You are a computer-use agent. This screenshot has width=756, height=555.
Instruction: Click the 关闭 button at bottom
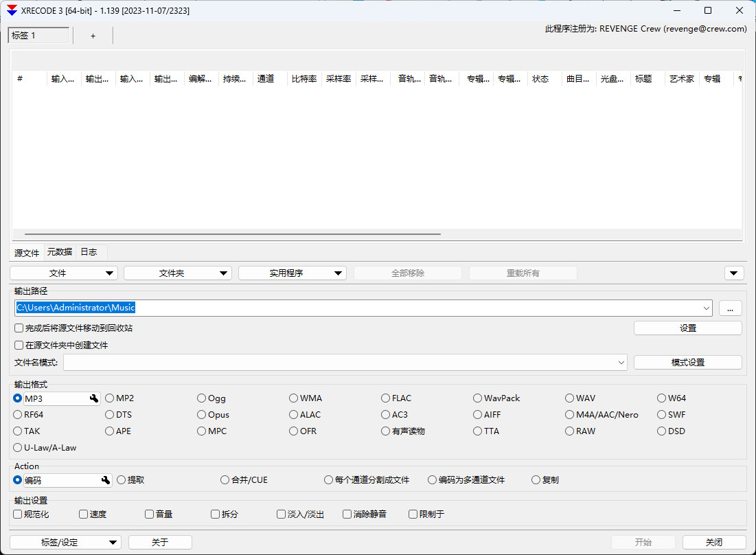point(714,543)
